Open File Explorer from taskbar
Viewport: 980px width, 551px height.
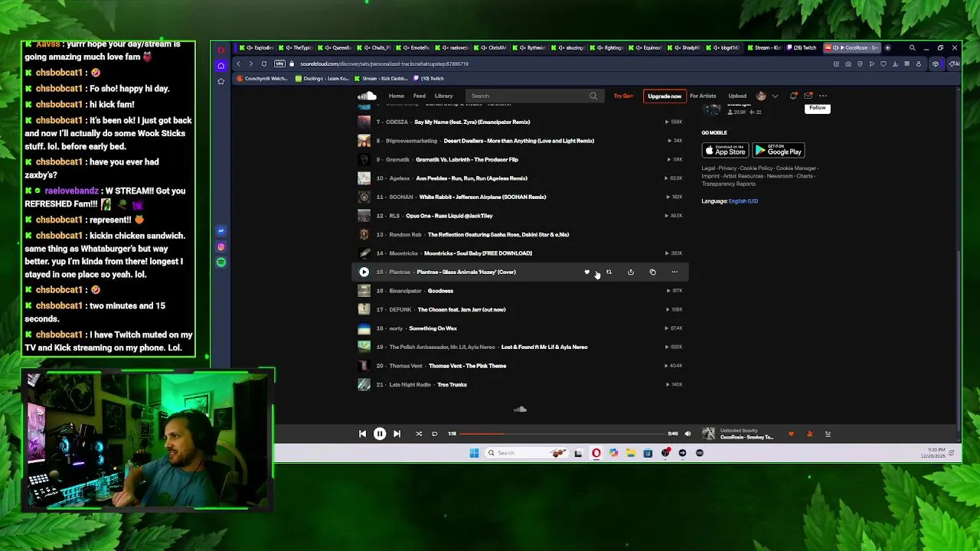[x=631, y=453]
